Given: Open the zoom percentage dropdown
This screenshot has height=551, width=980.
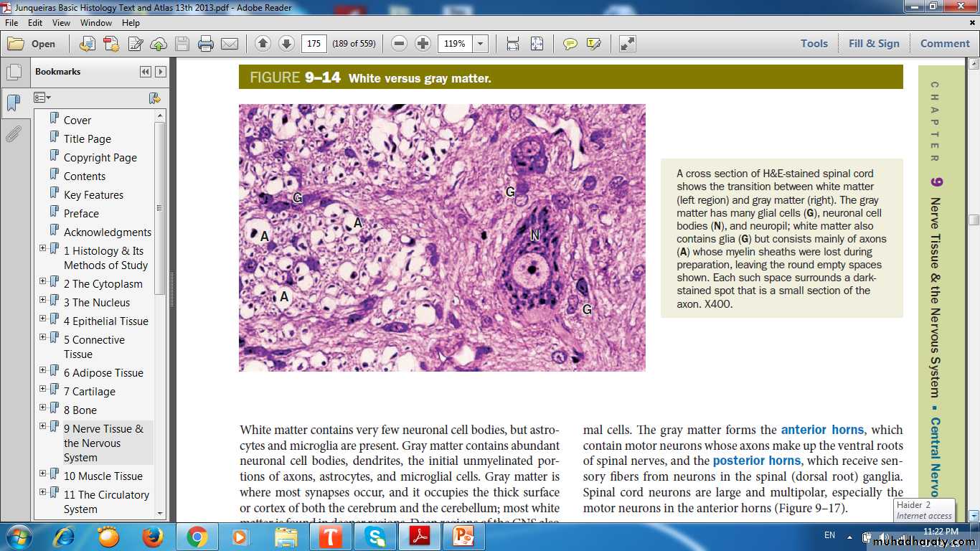Looking at the screenshot, I should click(x=480, y=44).
